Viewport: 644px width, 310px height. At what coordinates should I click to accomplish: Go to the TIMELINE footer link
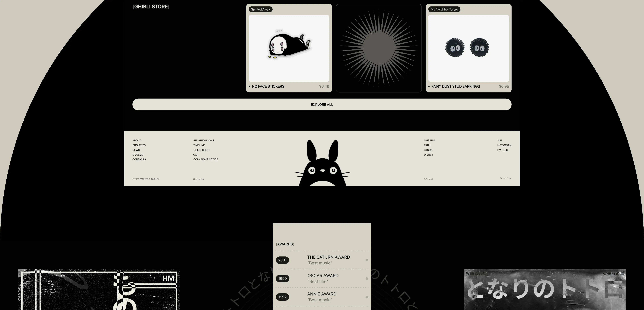coord(199,145)
